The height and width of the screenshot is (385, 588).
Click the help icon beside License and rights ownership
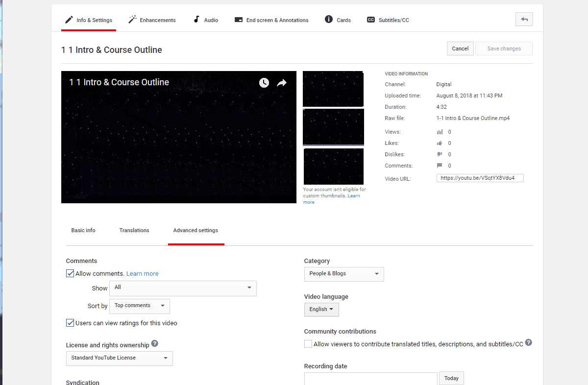click(154, 344)
